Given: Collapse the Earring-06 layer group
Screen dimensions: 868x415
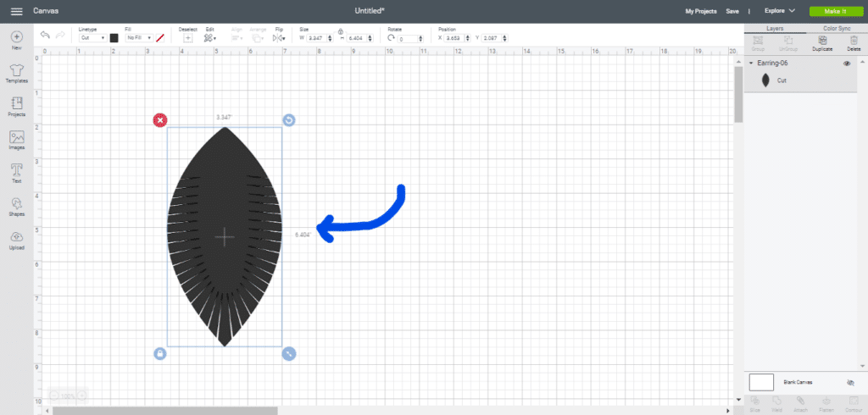Looking at the screenshot, I should click(751, 64).
